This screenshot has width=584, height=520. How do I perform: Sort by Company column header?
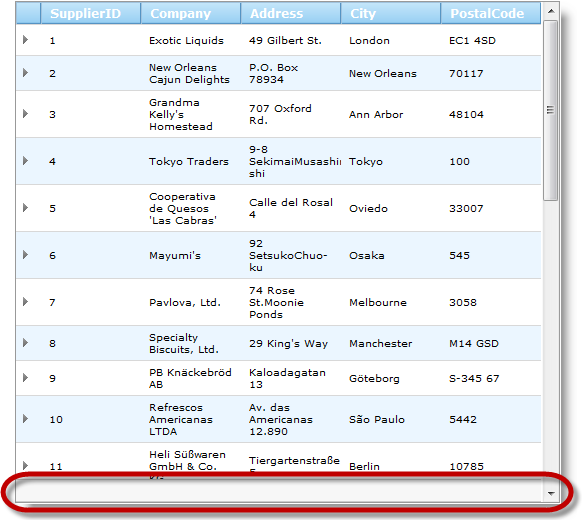pos(191,13)
